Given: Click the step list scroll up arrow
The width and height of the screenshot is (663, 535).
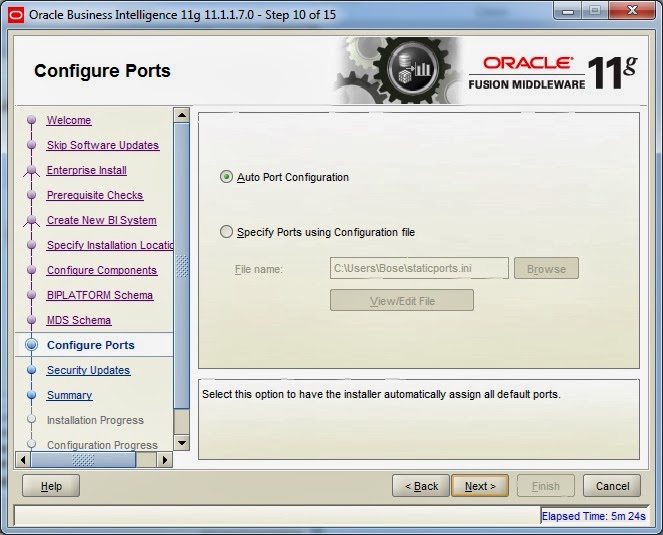Looking at the screenshot, I should point(182,115).
